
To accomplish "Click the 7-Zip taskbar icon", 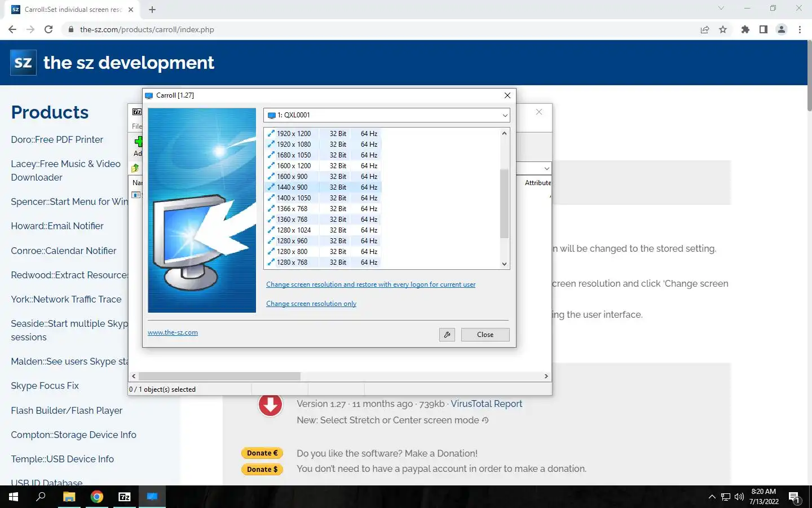I will coord(125,497).
